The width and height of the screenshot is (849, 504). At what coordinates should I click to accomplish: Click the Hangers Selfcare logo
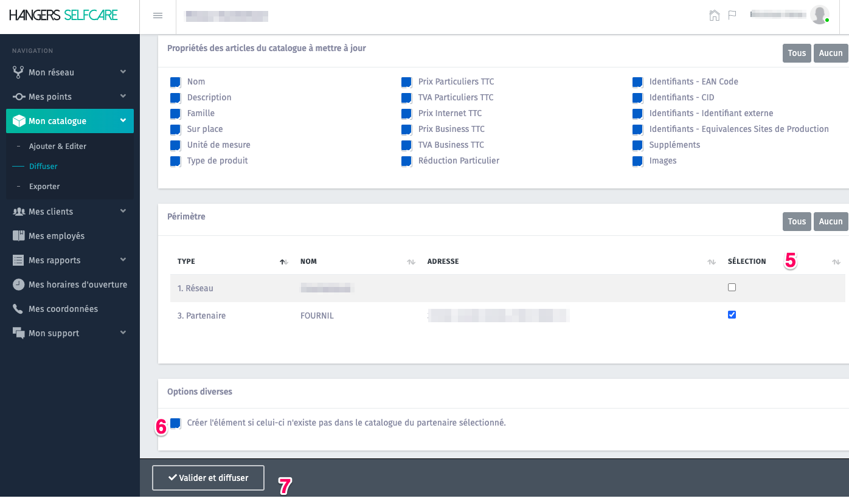63,15
